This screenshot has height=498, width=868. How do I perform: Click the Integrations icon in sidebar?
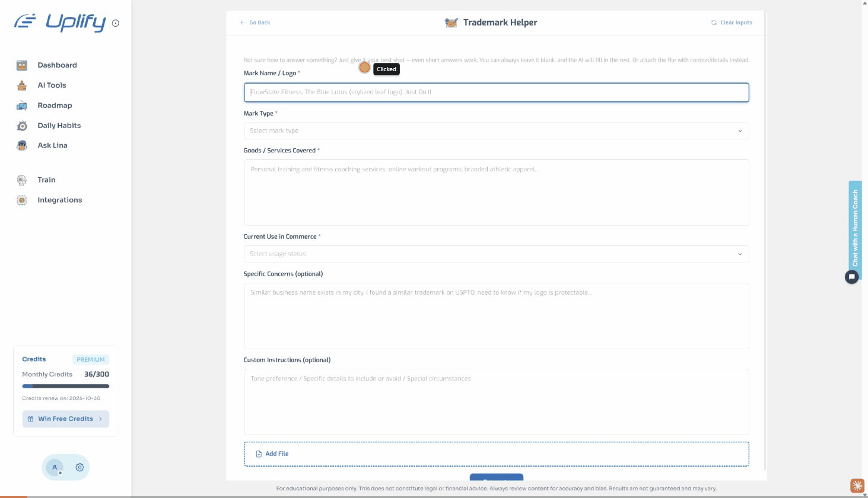[x=22, y=200]
